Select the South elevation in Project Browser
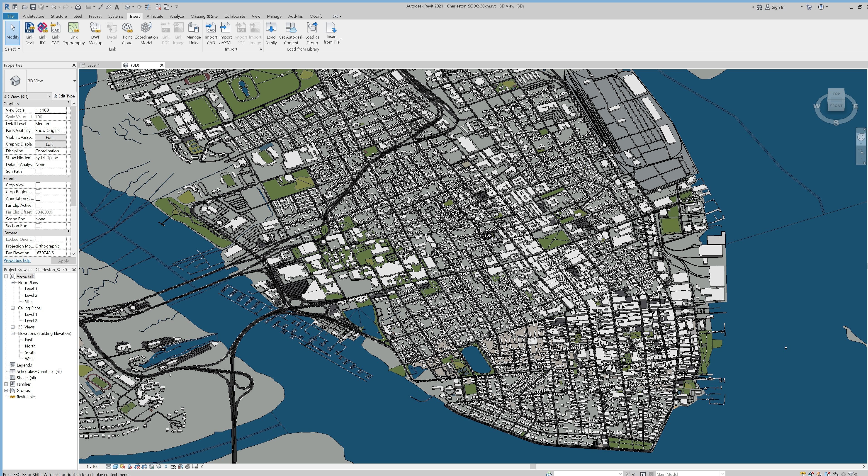 coord(30,352)
